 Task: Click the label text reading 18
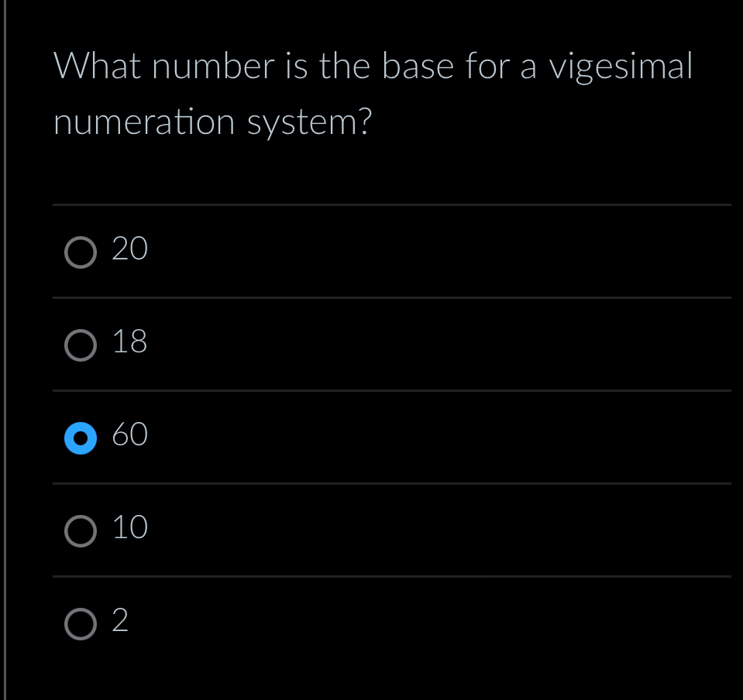pyautogui.click(x=129, y=341)
